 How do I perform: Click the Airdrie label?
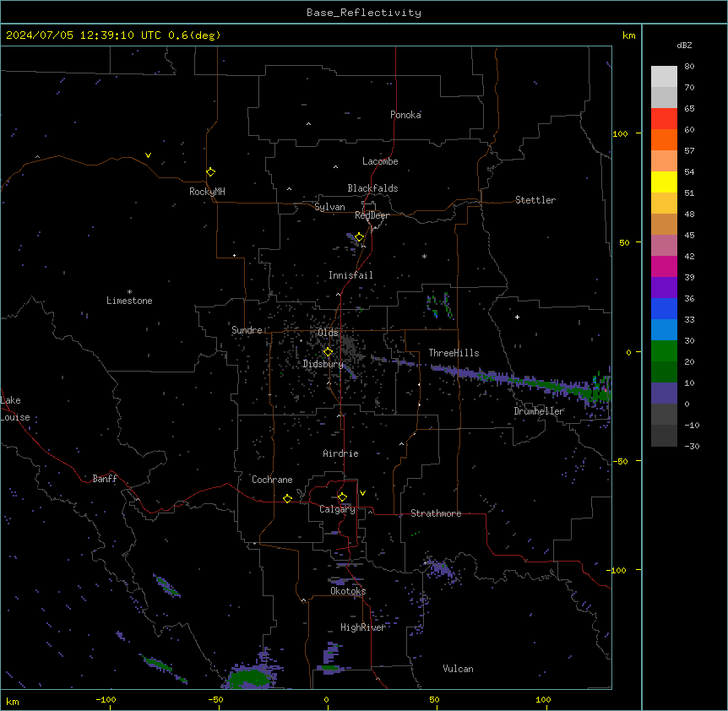(340, 453)
